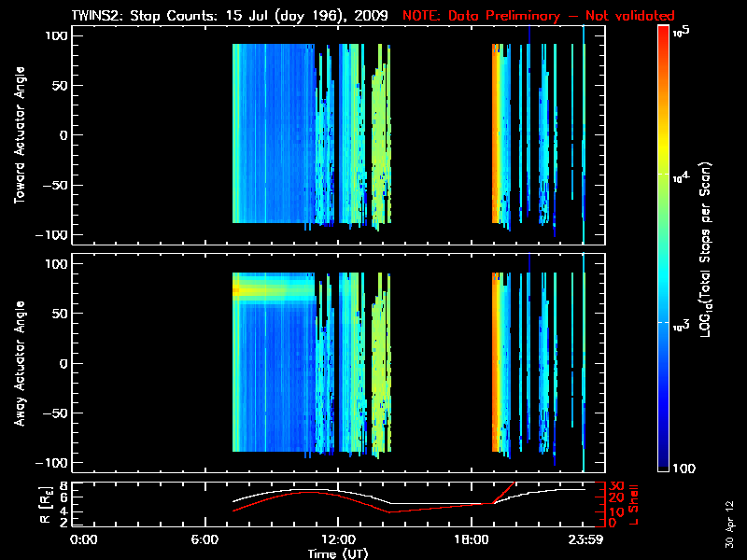Select the 'Toward Actuator Angle' axis label
Image resolution: width=747 pixels, height=560 pixels.
click(19, 135)
